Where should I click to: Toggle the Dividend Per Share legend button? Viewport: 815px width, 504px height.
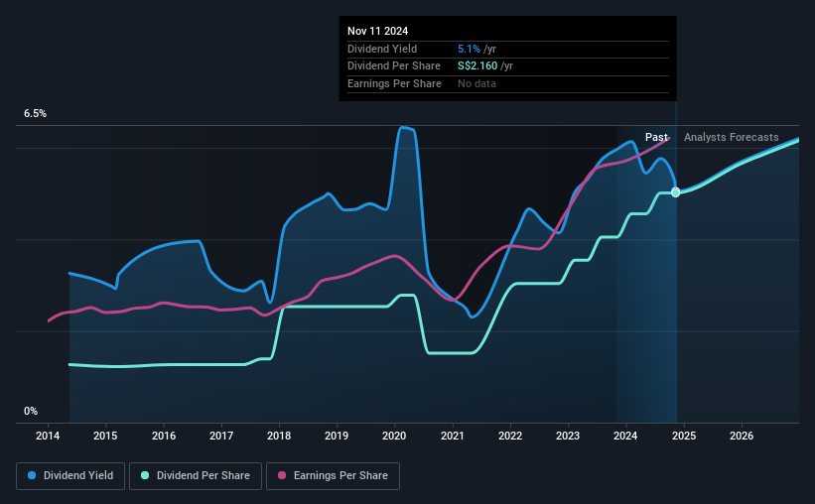(x=196, y=476)
